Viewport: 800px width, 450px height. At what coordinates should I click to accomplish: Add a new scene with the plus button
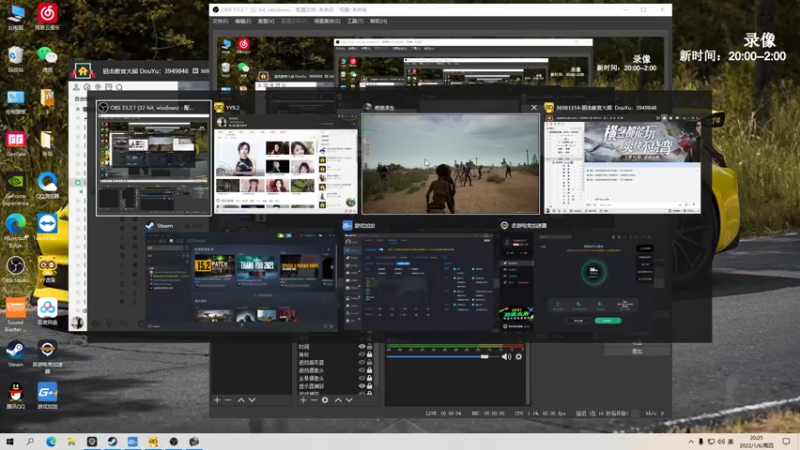(216, 400)
